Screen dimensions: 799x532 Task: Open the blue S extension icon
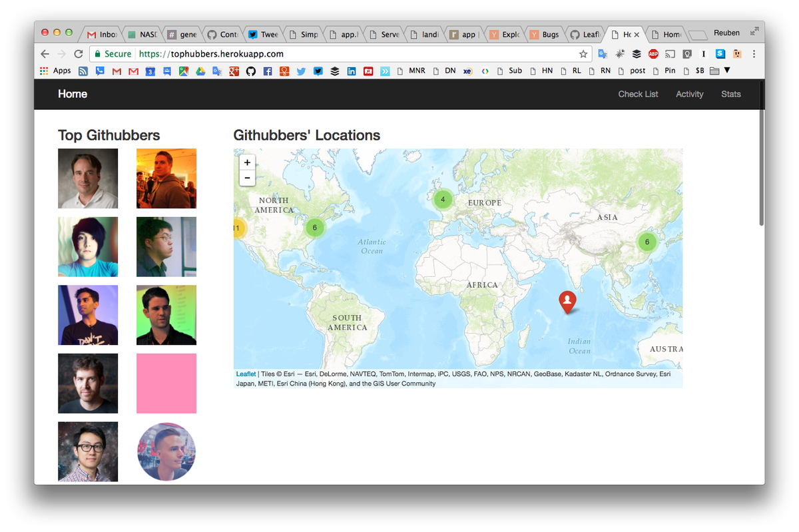(x=720, y=54)
